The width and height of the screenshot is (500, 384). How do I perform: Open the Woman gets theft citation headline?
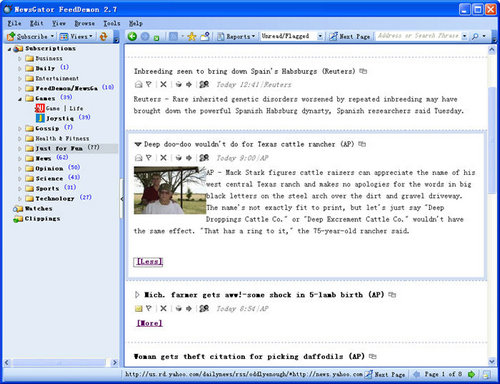[x=249, y=356]
